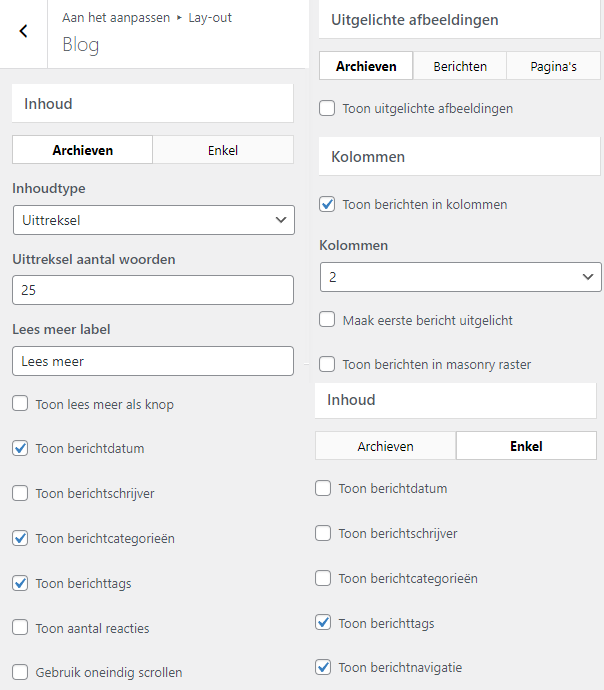Go back using the left chevron arrow

click(x=23, y=31)
